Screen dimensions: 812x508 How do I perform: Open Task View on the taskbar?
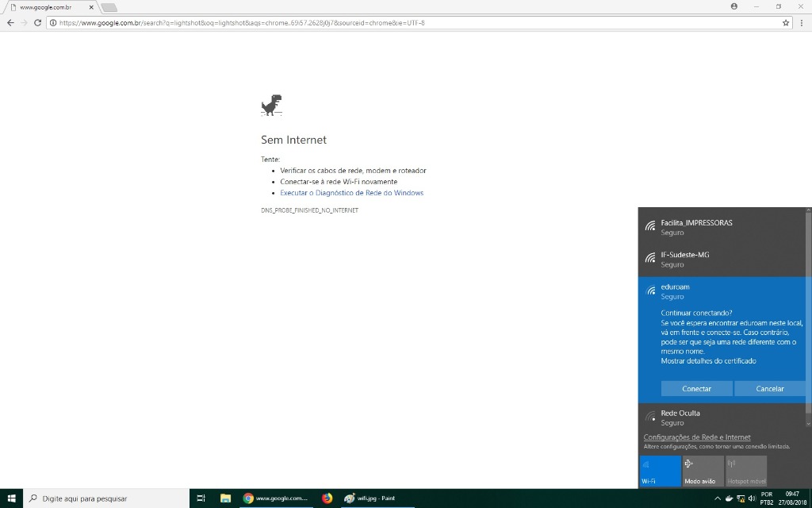(201, 498)
